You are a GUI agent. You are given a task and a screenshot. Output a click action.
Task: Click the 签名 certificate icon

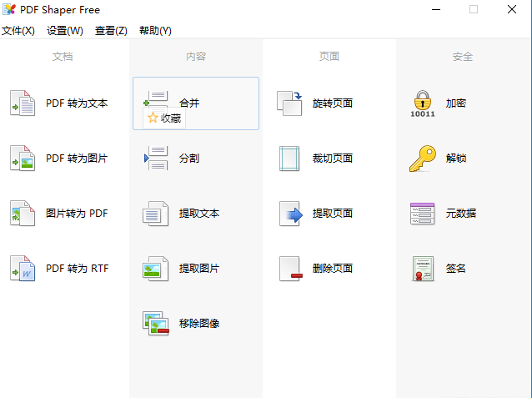pos(423,269)
